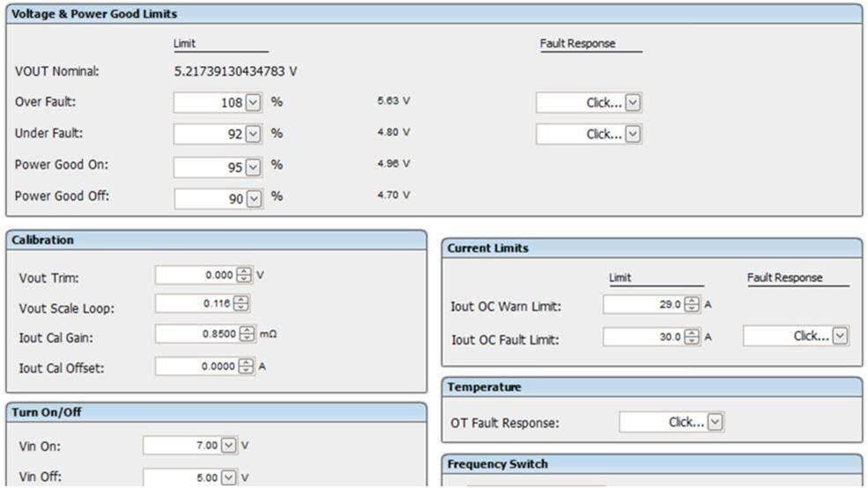
Task: Open Over Fault response Click dropdown
Action: point(633,103)
